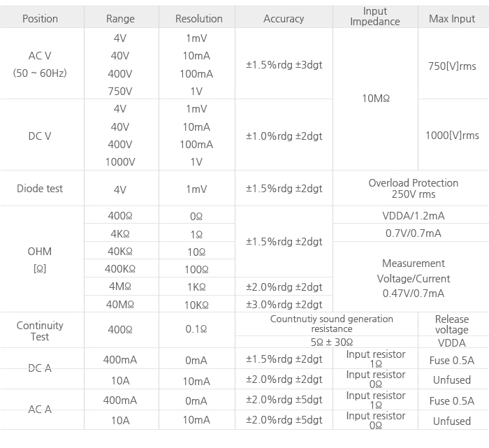Screen dimensions: 489x448
Task: Click the Release voltage cell
Action: pos(451,324)
